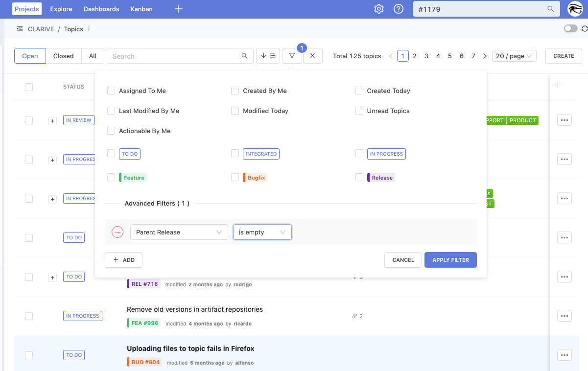This screenshot has width=588, height=371.
Task: Check the IN PROGRESS status filter
Action: click(x=359, y=153)
